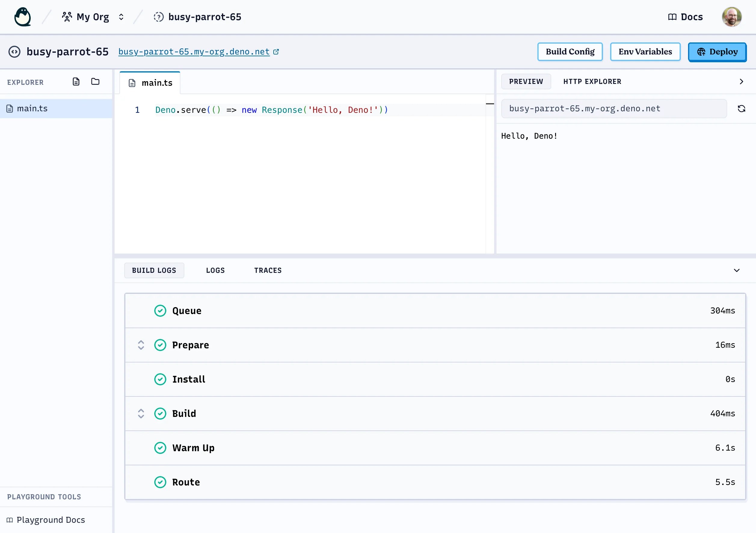The image size is (756, 533).
Task: Switch to the HTTP Explorer tab
Action: pos(592,82)
